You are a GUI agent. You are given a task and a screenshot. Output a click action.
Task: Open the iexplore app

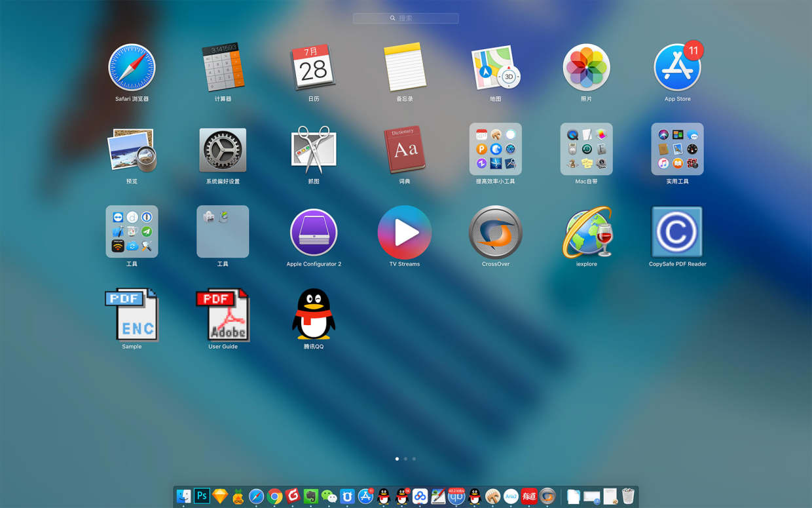pyautogui.click(x=586, y=232)
